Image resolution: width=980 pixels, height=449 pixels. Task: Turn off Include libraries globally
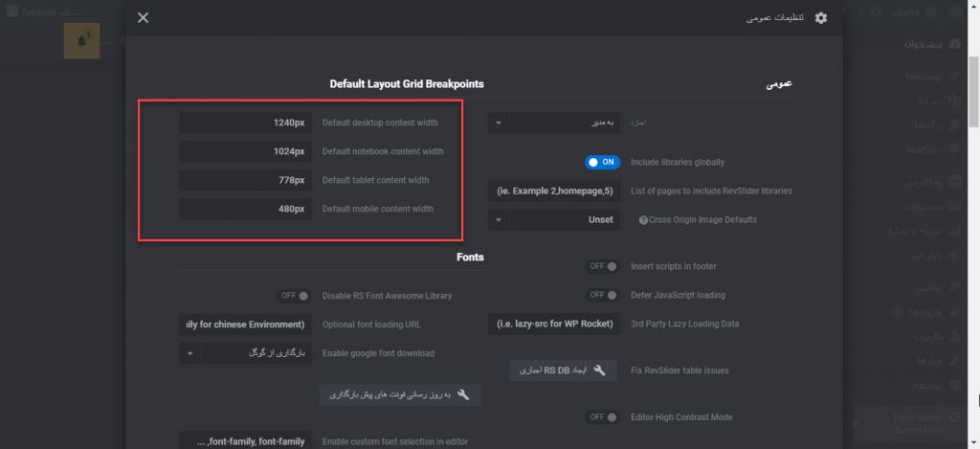(x=603, y=162)
